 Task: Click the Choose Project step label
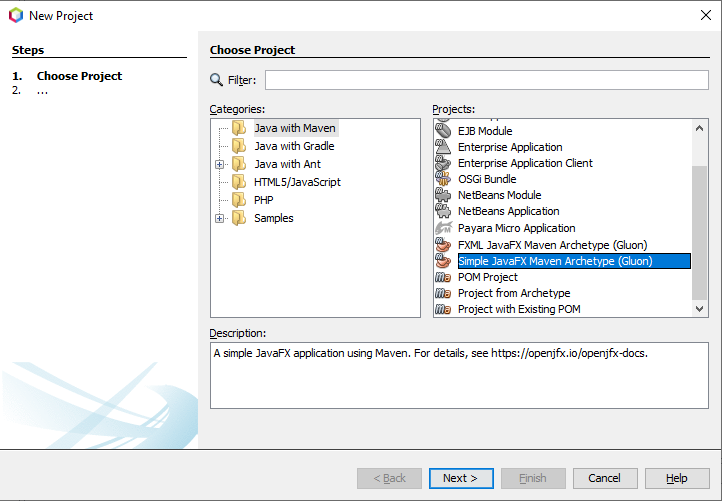(x=79, y=76)
